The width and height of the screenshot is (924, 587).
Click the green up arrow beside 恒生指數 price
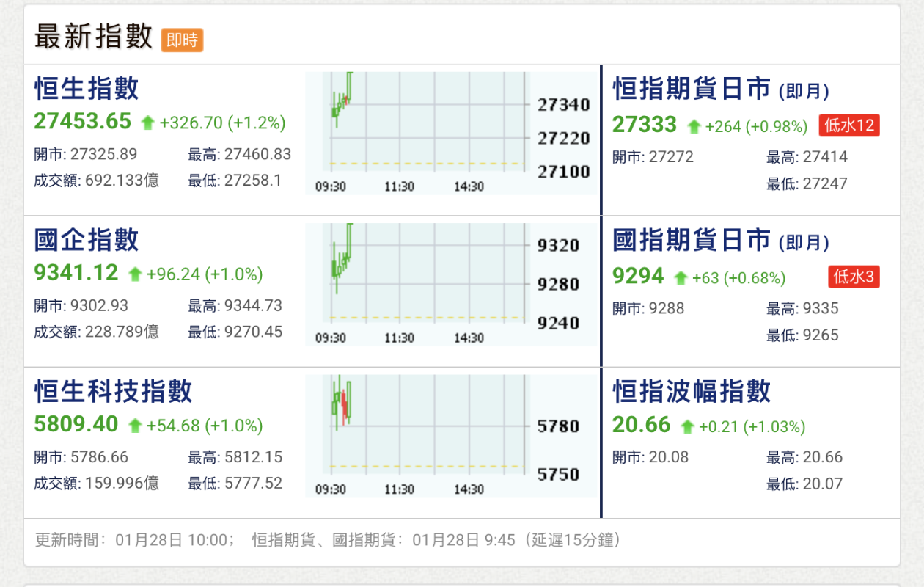[148, 123]
